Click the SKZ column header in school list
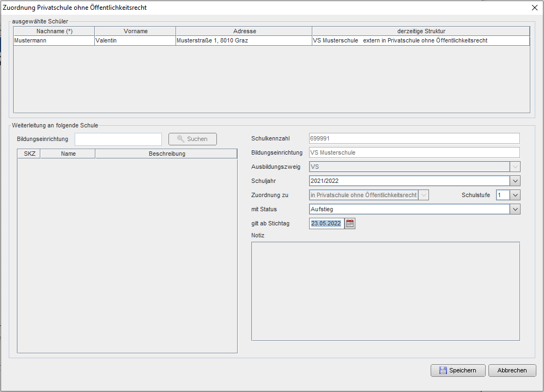This screenshot has height=392, width=544. point(29,154)
